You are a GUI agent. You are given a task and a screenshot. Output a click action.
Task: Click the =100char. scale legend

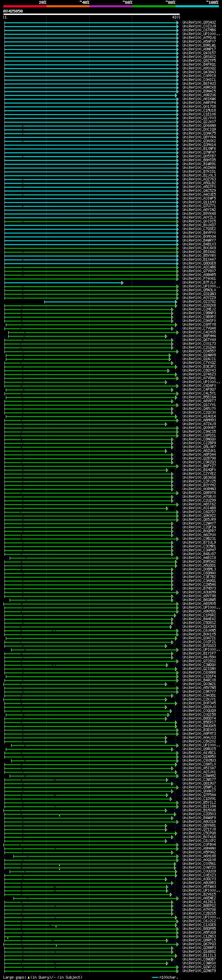tap(165, 977)
